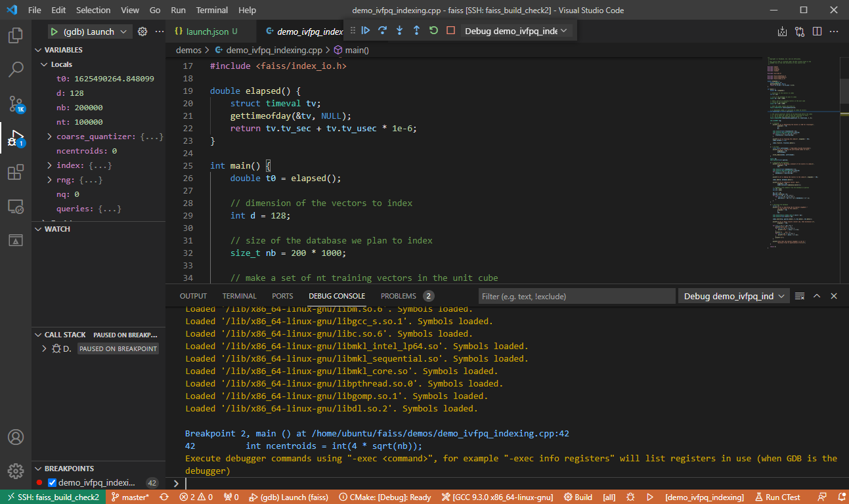
Task: Click SSH: faiss_build_check2 remote indicator
Action: [53, 497]
